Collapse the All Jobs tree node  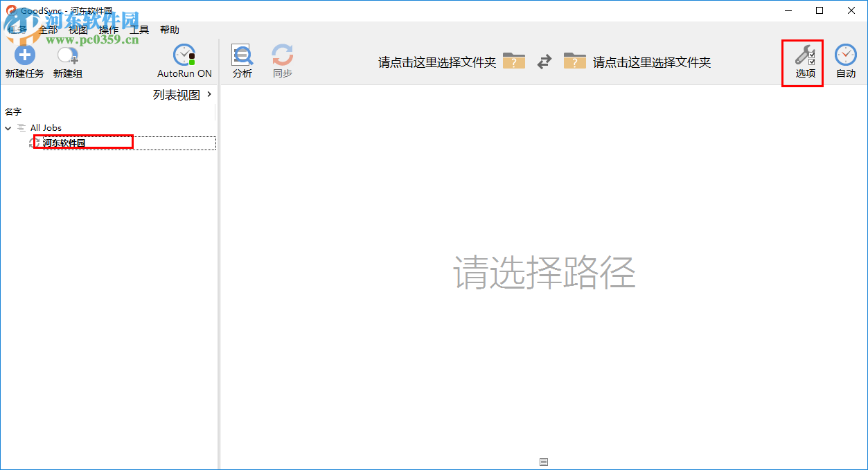tap(8, 128)
